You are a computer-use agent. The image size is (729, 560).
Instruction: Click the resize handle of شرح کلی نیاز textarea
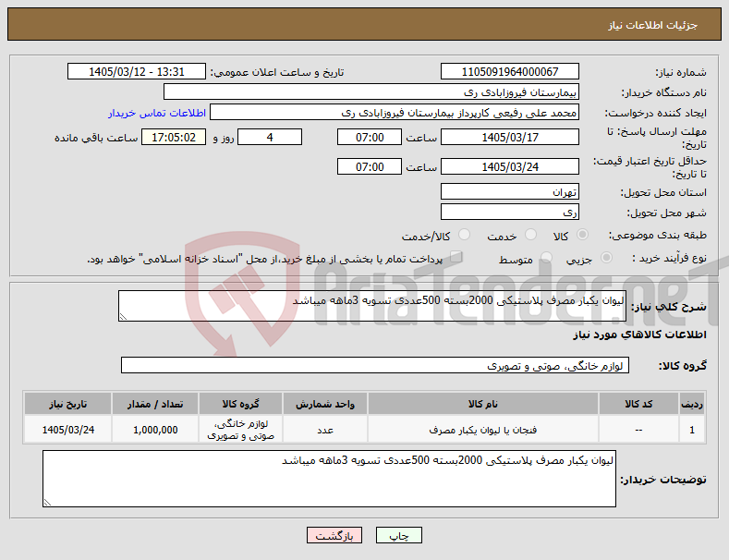coord(123,317)
